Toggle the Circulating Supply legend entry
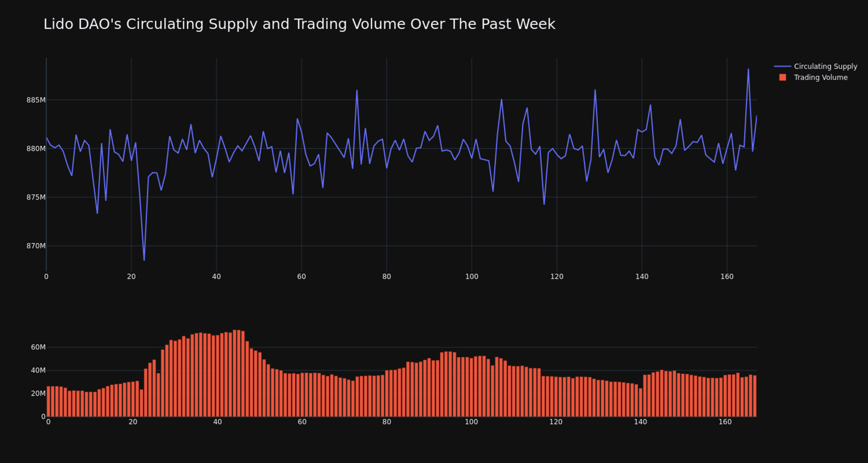 coord(825,66)
